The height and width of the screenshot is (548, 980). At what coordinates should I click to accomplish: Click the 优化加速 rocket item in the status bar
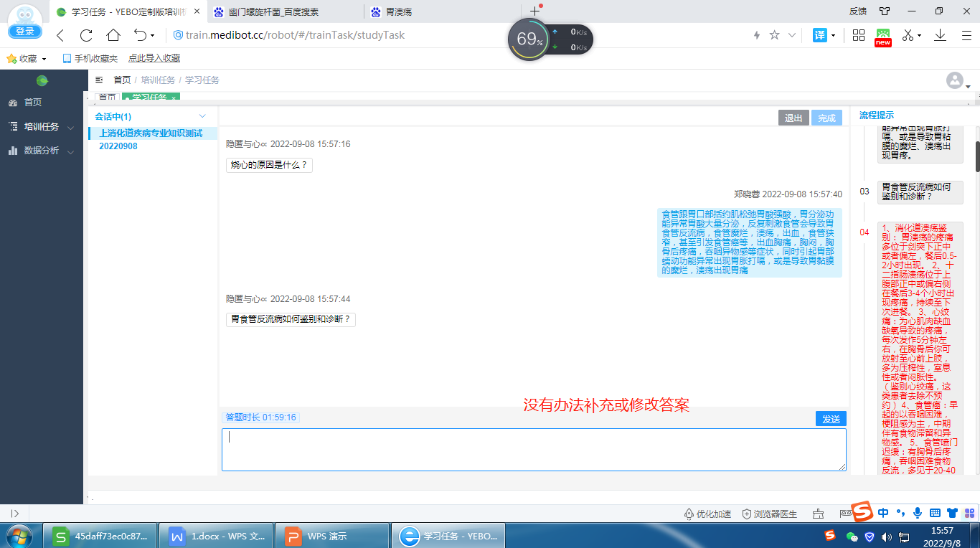click(x=708, y=514)
